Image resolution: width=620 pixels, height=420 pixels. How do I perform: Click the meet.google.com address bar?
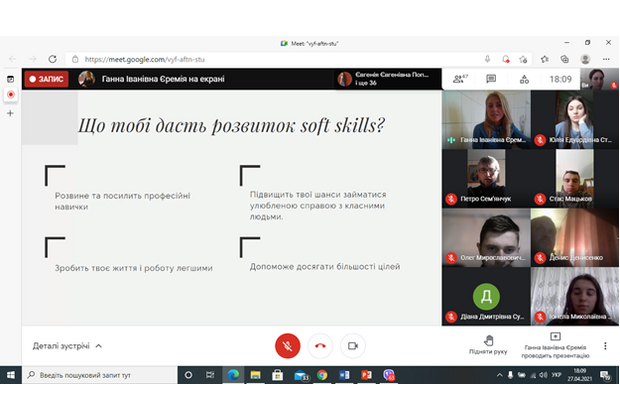(x=250, y=59)
